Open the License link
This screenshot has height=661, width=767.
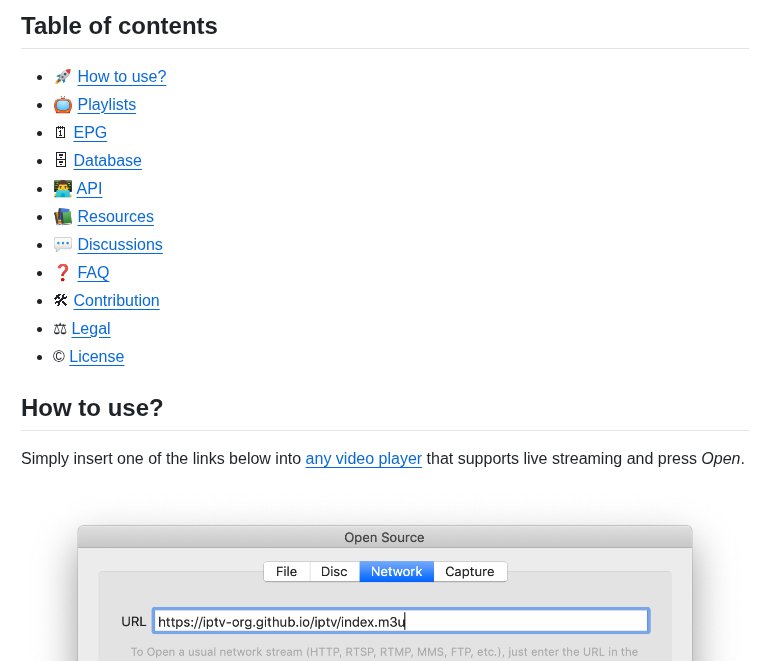click(96, 357)
